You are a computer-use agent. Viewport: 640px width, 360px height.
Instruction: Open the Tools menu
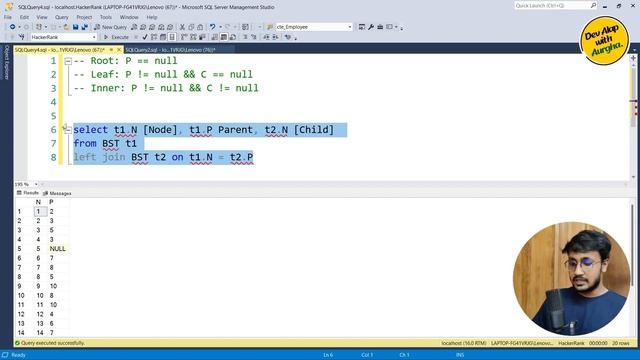(106, 17)
